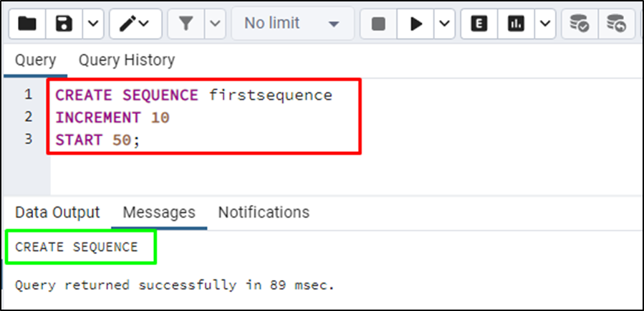Switch to the Query History tab
Screen dimensions: 644x311
coord(127,60)
